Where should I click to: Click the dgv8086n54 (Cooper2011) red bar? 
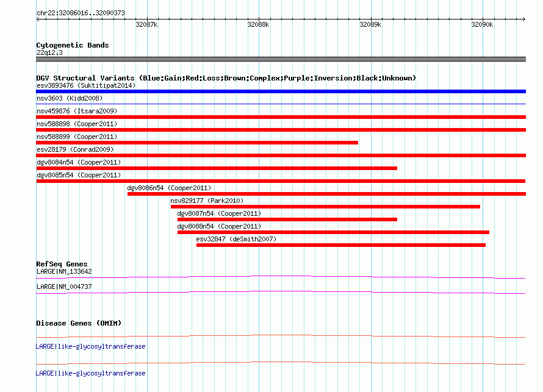pyautogui.click(x=326, y=194)
